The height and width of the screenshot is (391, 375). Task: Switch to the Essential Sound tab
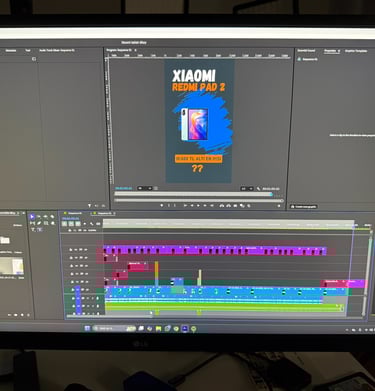click(x=306, y=51)
